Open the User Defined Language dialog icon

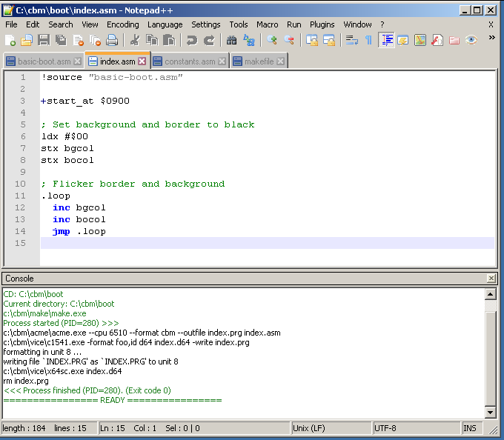(x=402, y=41)
